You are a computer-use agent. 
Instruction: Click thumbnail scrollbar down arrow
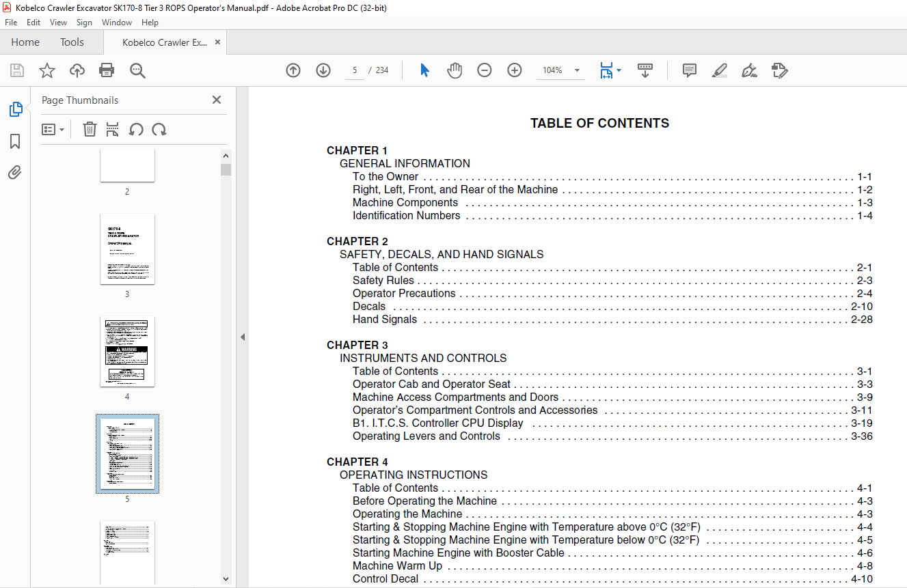tap(226, 579)
